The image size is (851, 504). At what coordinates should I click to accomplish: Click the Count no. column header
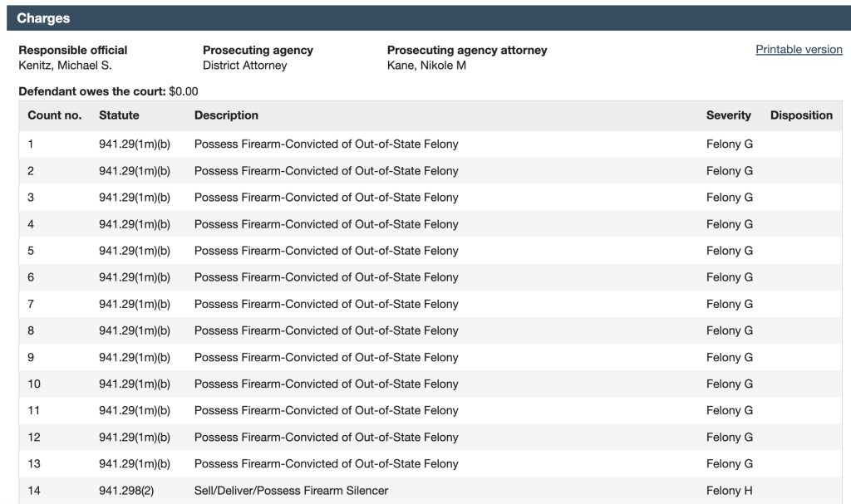click(55, 115)
